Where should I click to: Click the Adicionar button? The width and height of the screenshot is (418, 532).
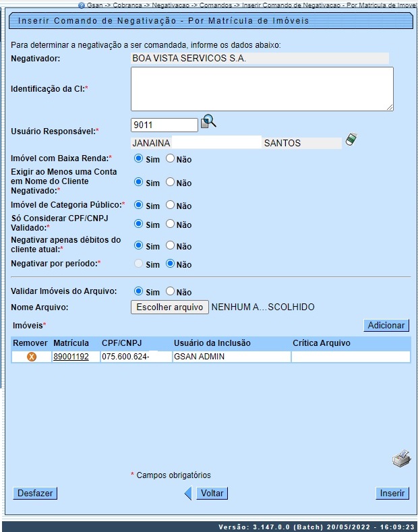tap(386, 326)
